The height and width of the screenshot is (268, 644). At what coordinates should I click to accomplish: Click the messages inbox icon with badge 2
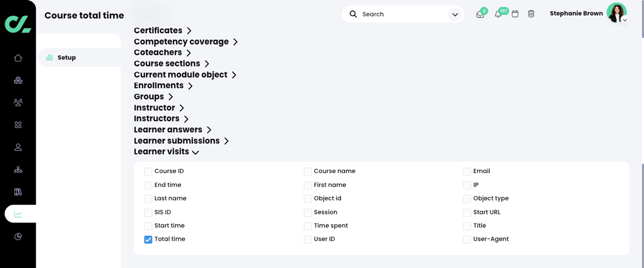point(480,15)
